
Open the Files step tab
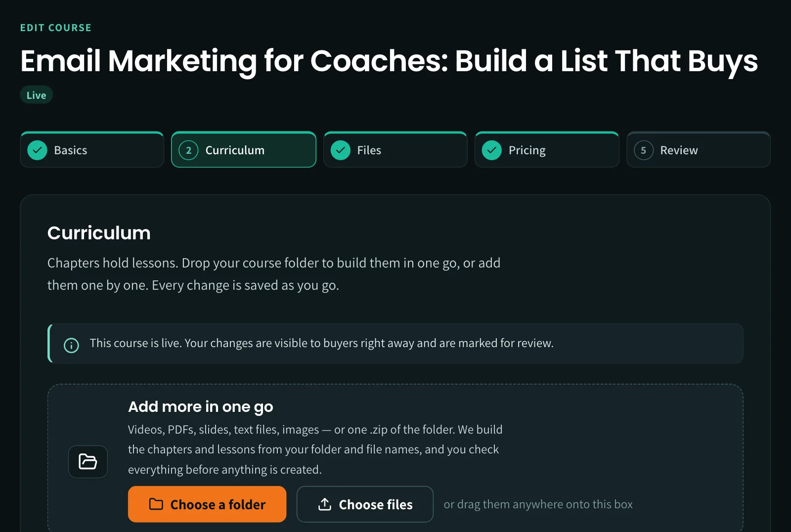point(395,149)
